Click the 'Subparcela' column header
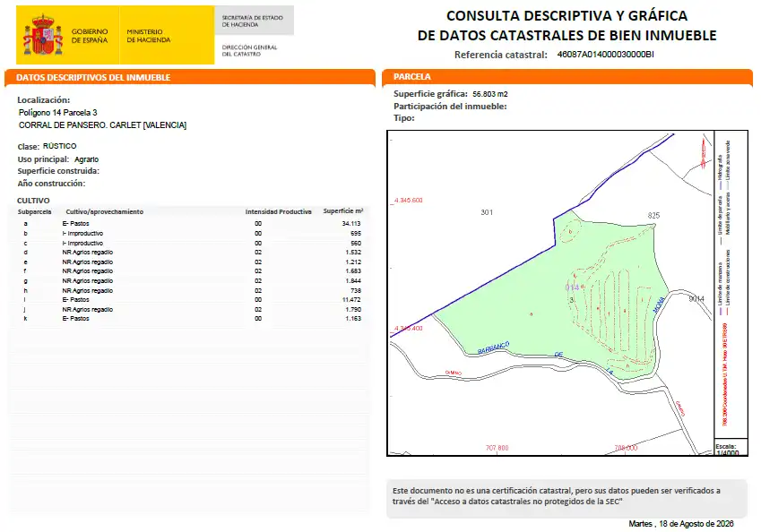Screen dimensions: 761x532 click(x=34, y=212)
